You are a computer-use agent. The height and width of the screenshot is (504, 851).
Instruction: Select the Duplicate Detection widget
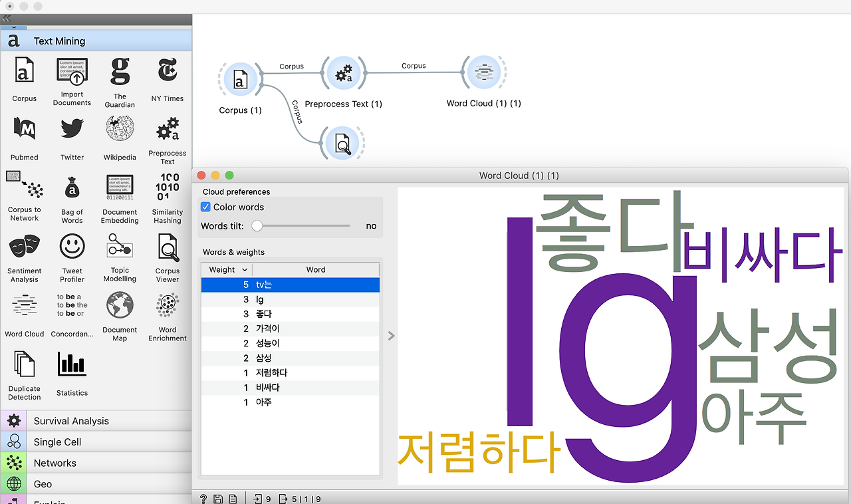pos(24,376)
